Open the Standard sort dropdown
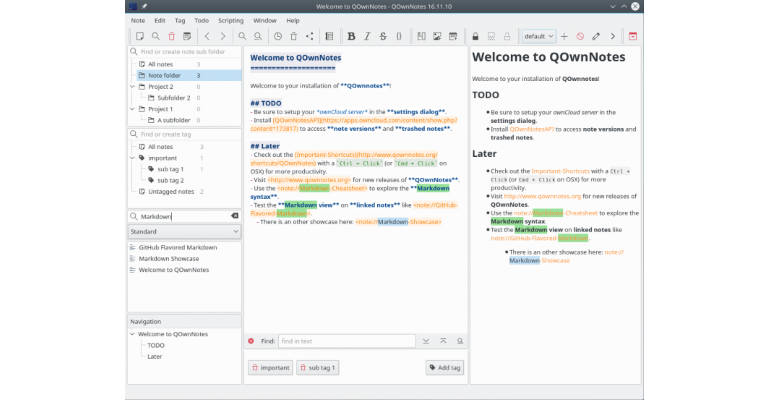The image size is (770, 400). click(x=185, y=232)
